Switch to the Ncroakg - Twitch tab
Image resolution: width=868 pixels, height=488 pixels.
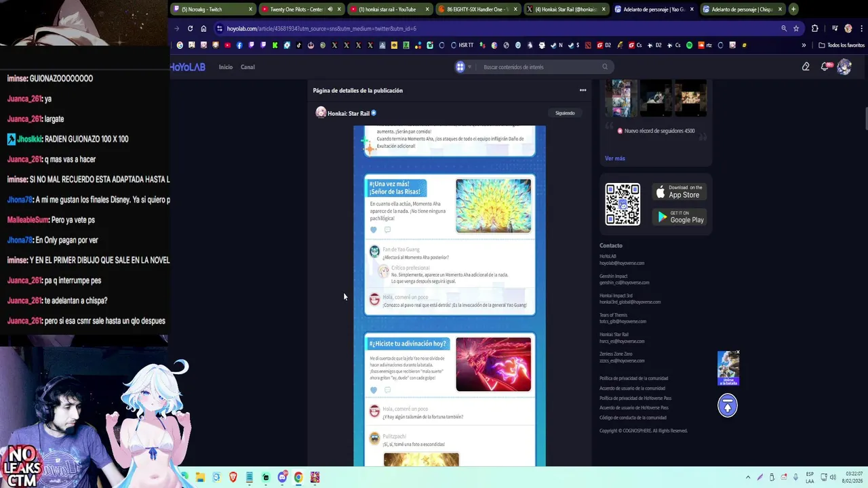click(214, 9)
